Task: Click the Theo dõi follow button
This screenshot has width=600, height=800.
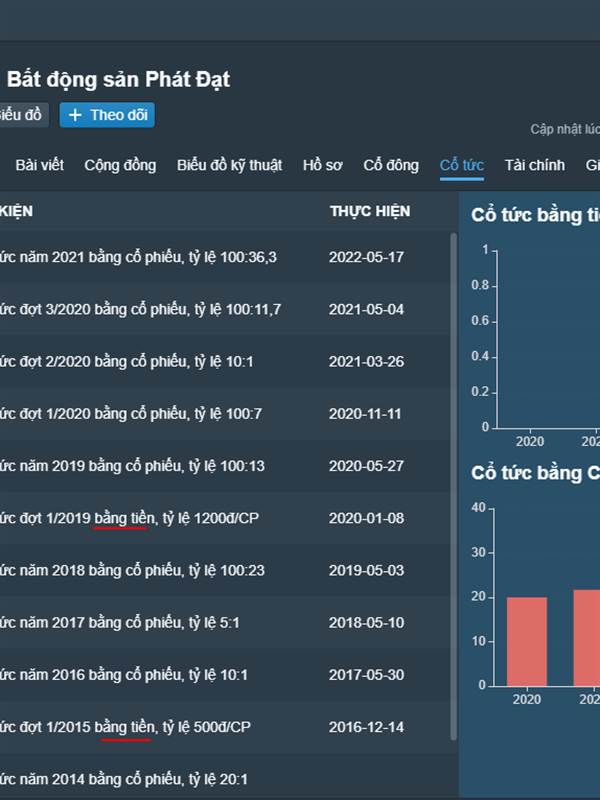Action: click(x=107, y=115)
